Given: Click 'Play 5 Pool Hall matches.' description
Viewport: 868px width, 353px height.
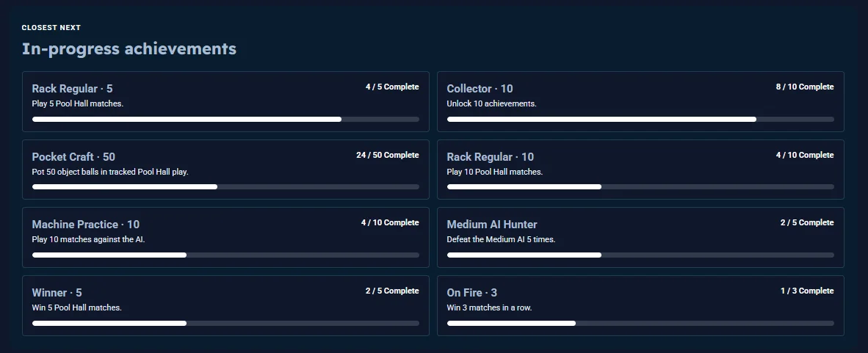Looking at the screenshot, I should [78, 103].
